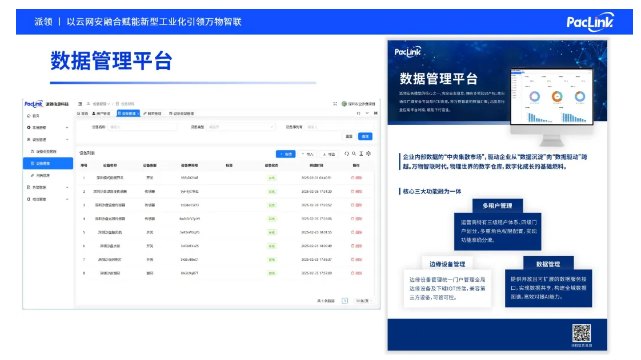
Task: Click page number 1 in pagination
Action: coord(345,301)
